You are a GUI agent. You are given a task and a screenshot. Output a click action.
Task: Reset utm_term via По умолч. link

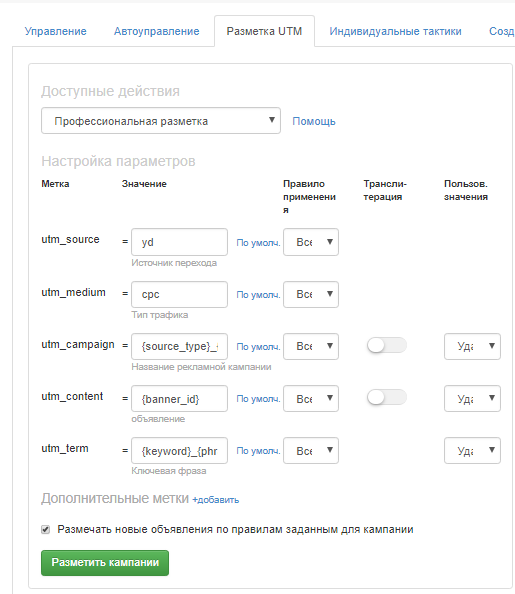pos(258,451)
